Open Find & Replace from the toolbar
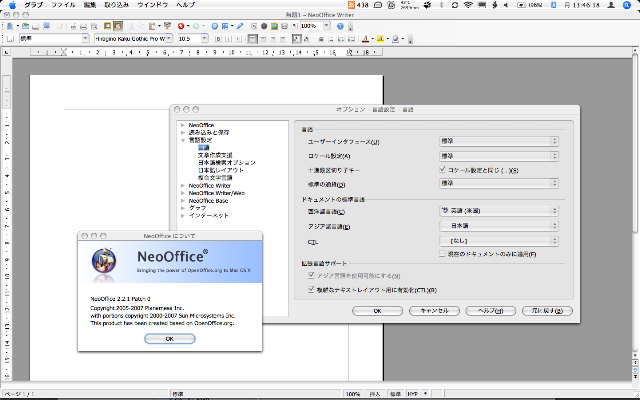 coord(254,26)
